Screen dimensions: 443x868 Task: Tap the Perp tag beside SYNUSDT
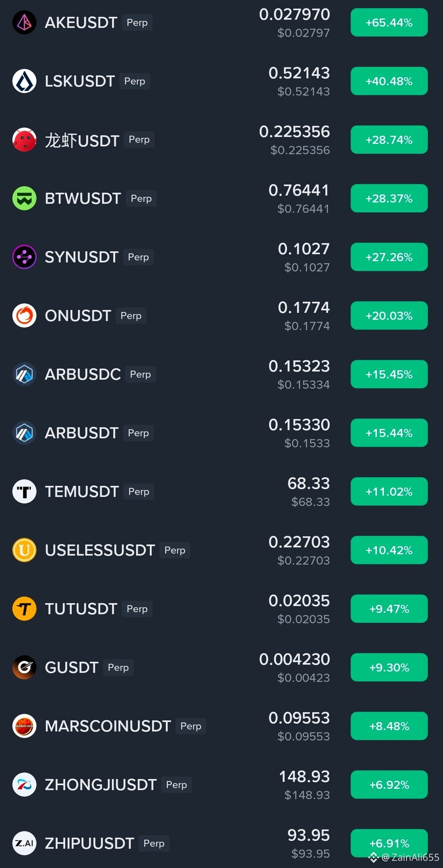(138, 257)
